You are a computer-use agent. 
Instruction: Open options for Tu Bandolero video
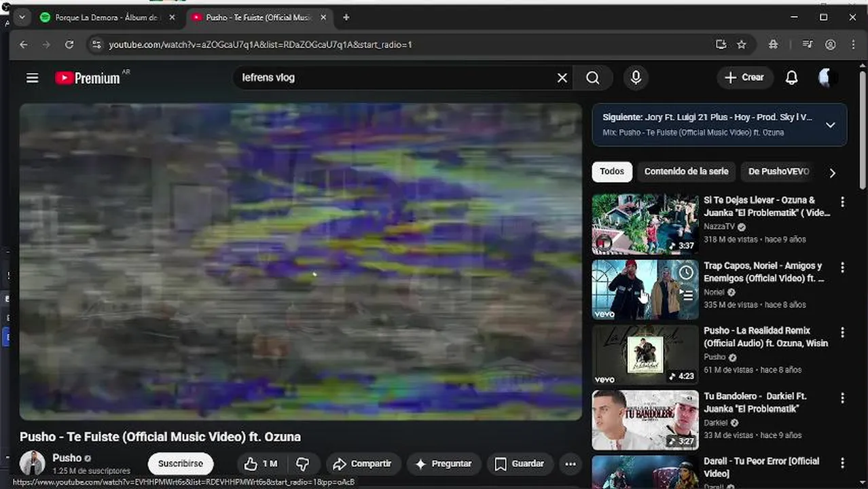pyautogui.click(x=842, y=397)
